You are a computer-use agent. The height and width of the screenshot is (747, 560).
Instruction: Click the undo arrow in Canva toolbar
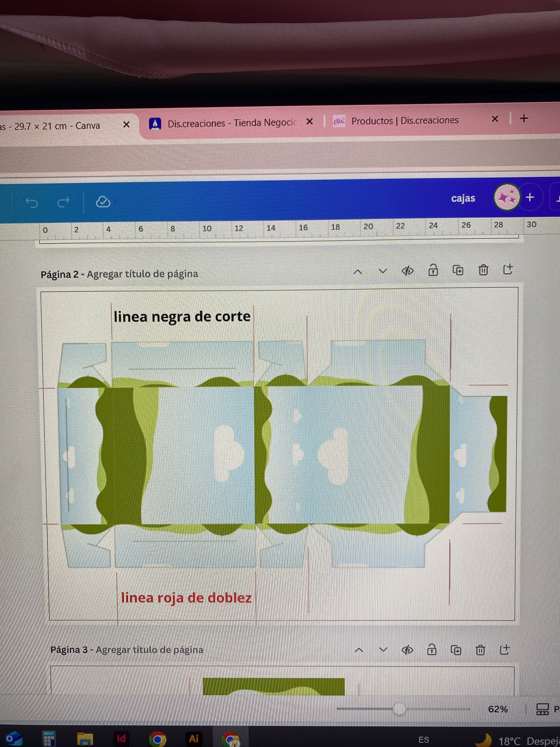32,203
